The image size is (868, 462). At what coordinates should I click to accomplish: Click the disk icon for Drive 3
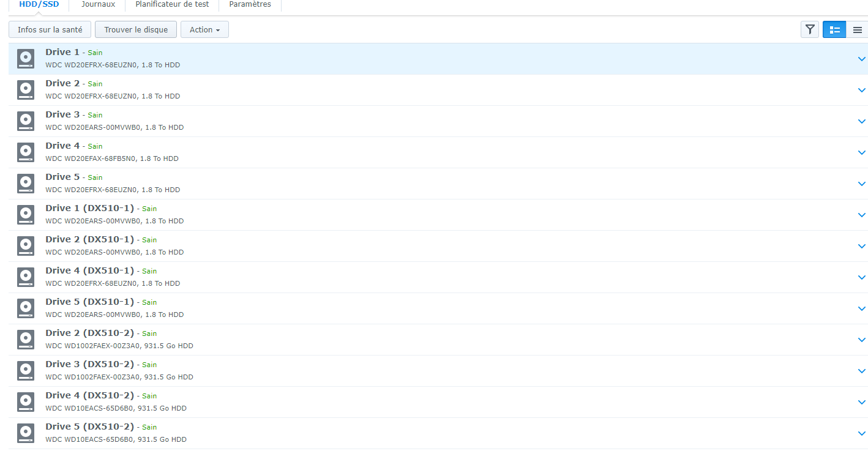pos(26,121)
